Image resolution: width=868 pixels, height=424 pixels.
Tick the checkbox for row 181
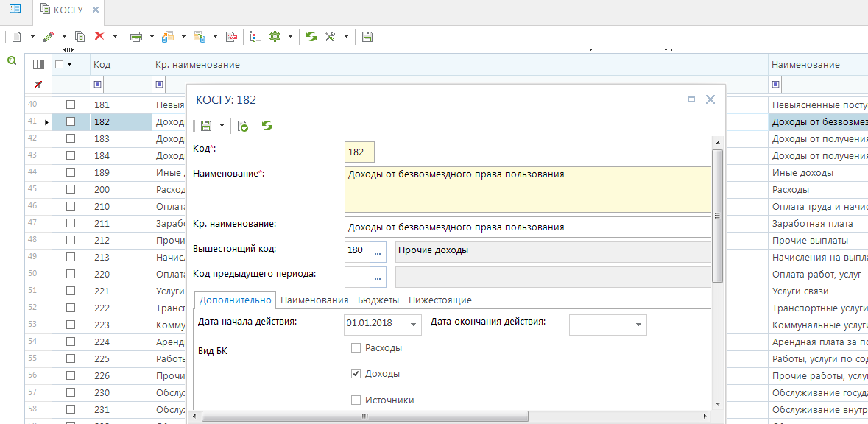click(70, 105)
